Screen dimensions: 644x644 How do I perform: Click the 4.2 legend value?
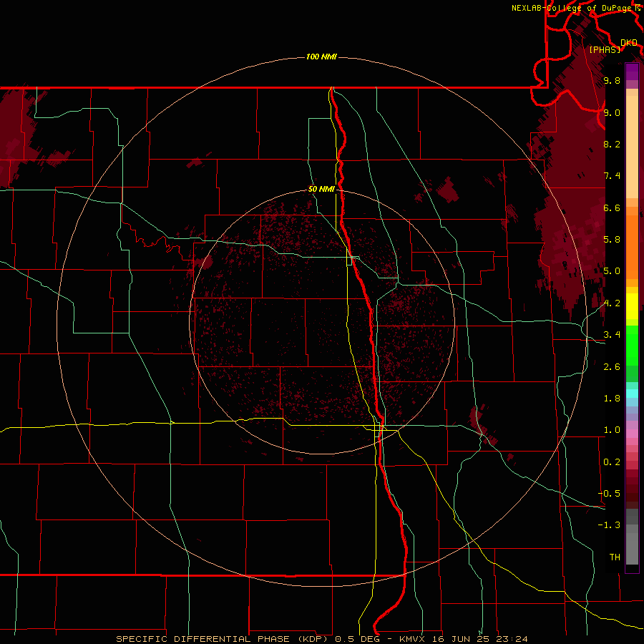612,303
